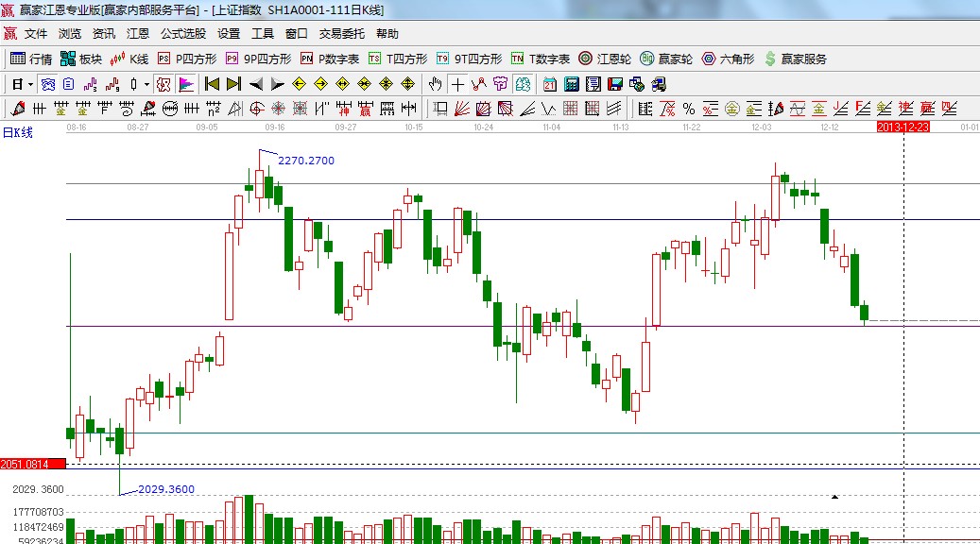The height and width of the screenshot is (544, 980).
Task: Open the 交易委托 trading menu
Action: pos(341,33)
